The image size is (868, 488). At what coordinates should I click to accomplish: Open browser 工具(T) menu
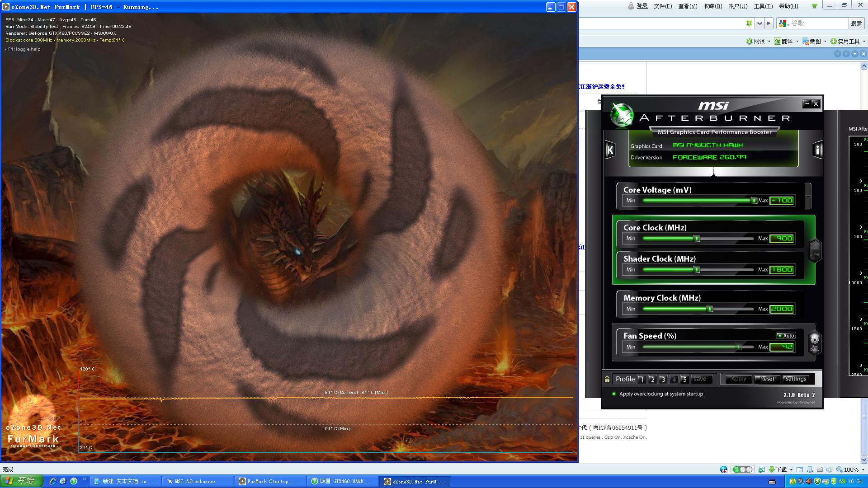point(763,6)
